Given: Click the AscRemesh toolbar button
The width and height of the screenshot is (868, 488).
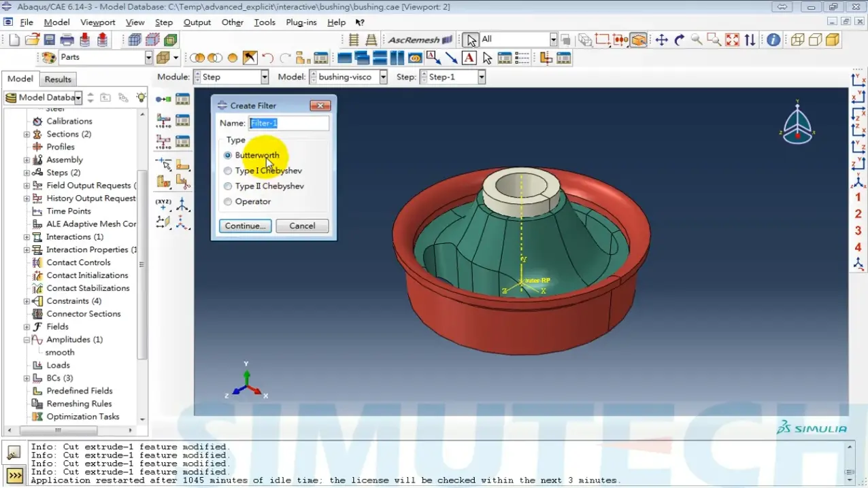Looking at the screenshot, I should [x=420, y=40].
